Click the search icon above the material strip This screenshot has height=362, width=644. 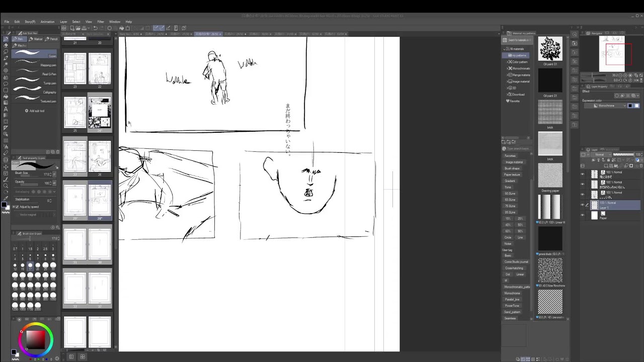(x=575, y=34)
